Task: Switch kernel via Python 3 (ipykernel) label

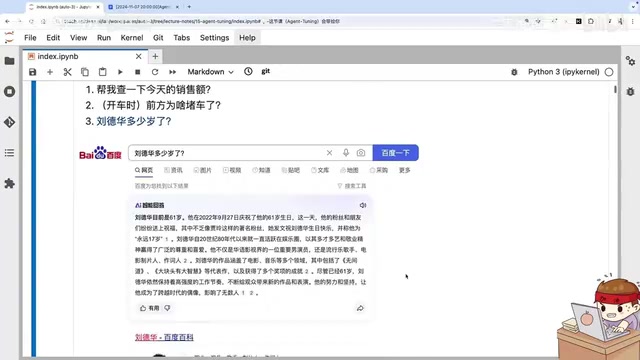Action: 564,72
